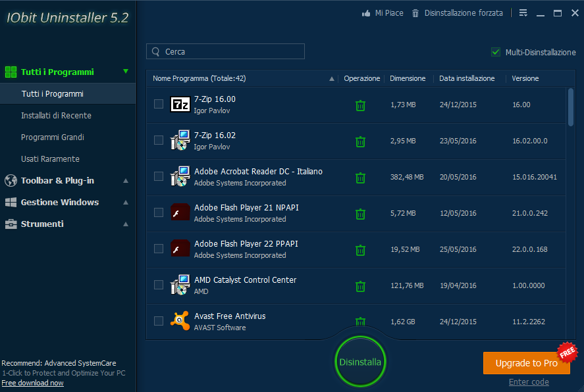
Task: Click the green grid icon beside Tutti i Programmi
Action: pos(11,72)
